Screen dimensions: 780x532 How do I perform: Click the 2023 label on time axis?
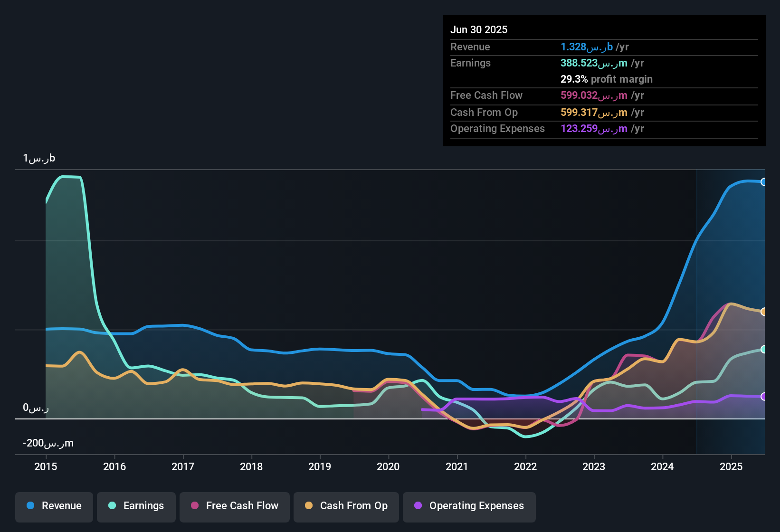tap(594, 466)
